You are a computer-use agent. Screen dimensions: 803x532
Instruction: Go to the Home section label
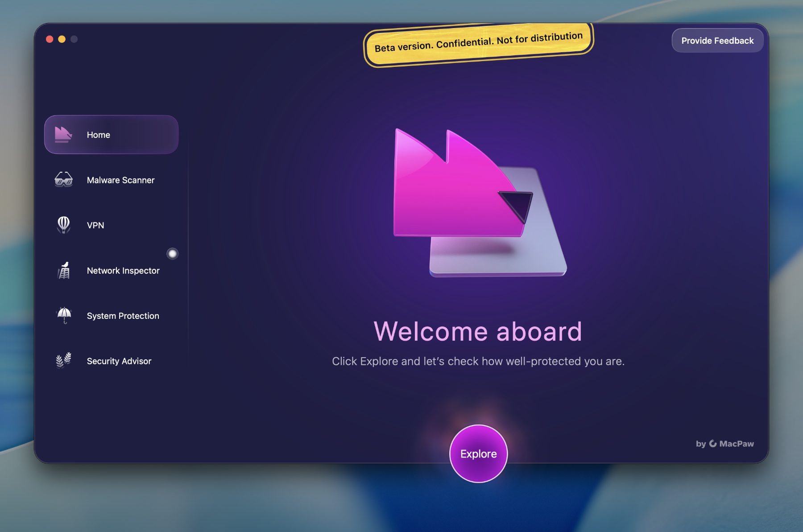pyautogui.click(x=98, y=135)
